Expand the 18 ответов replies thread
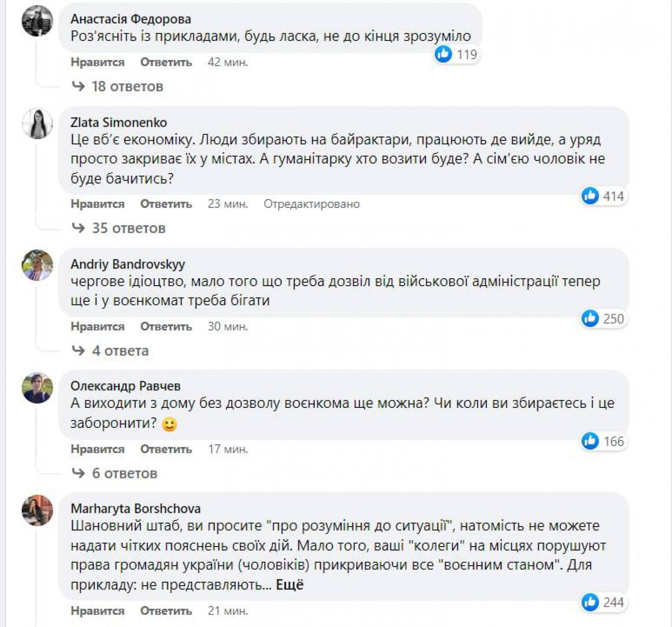The image size is (672, 627). tap(127, 86)
